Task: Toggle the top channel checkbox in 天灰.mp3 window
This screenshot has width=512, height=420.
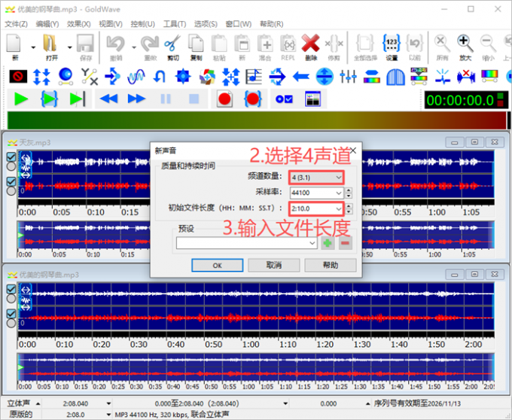Action: coord(11,157)
